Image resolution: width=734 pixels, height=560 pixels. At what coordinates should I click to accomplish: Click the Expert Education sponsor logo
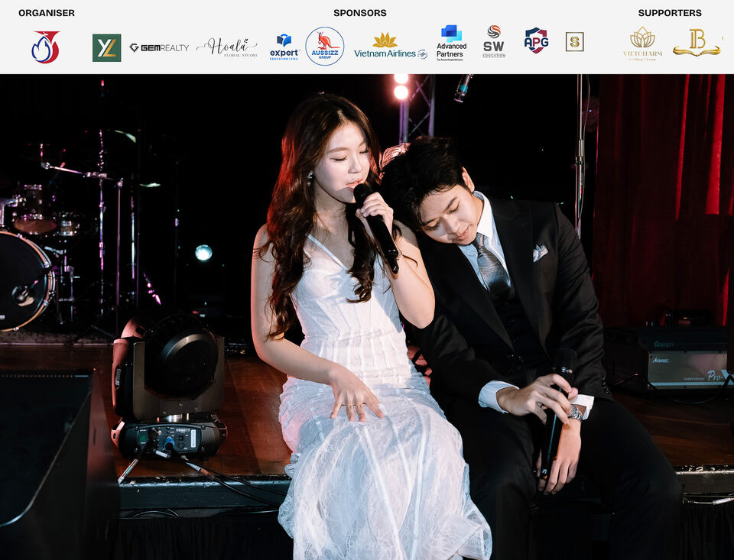coord(284,47)
